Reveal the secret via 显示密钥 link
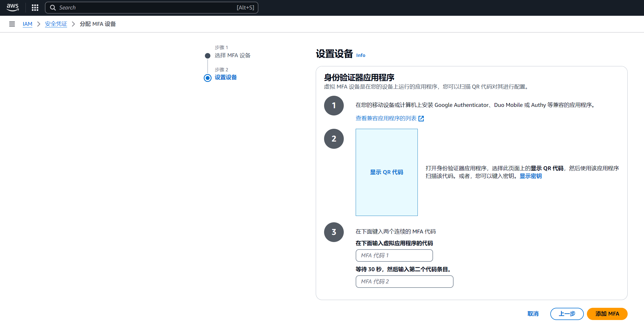 530,176
